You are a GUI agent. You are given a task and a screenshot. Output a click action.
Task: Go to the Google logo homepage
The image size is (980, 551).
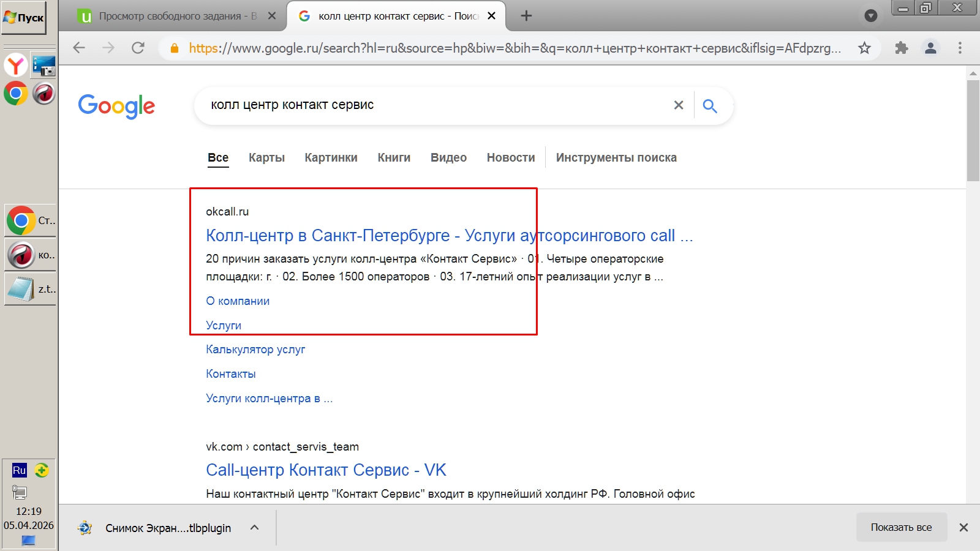pyautogui.click(x=116, y=106)
